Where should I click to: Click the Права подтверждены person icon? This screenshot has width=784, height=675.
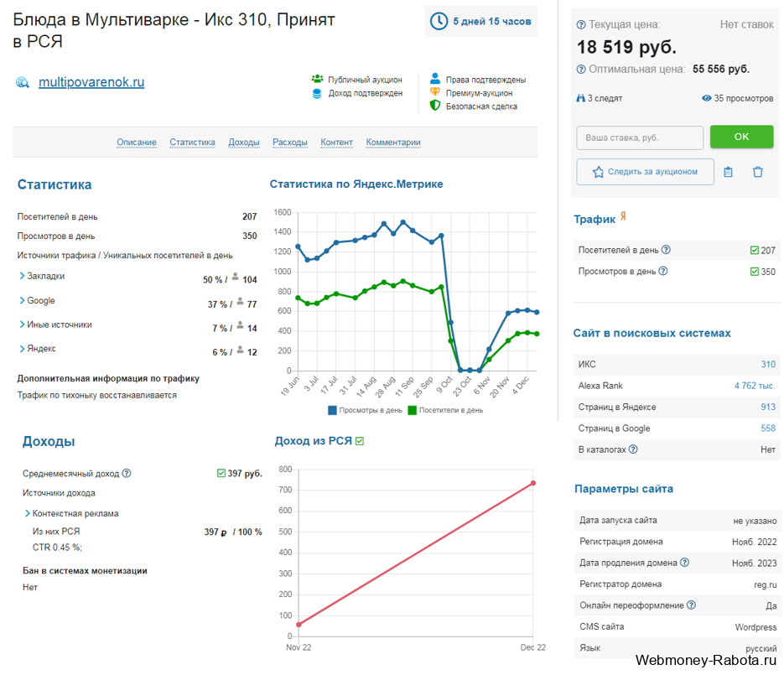[x=435, y=79]
